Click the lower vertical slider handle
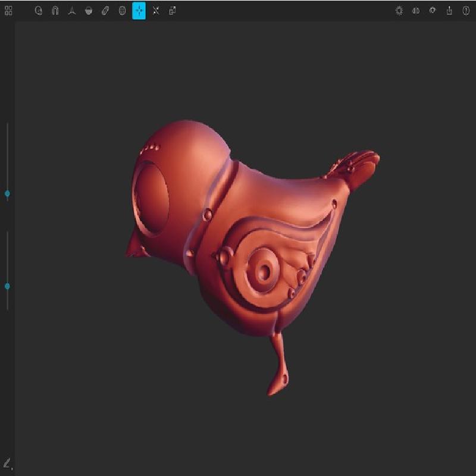This screenshot has height=476, width=476. coord(7,286)
